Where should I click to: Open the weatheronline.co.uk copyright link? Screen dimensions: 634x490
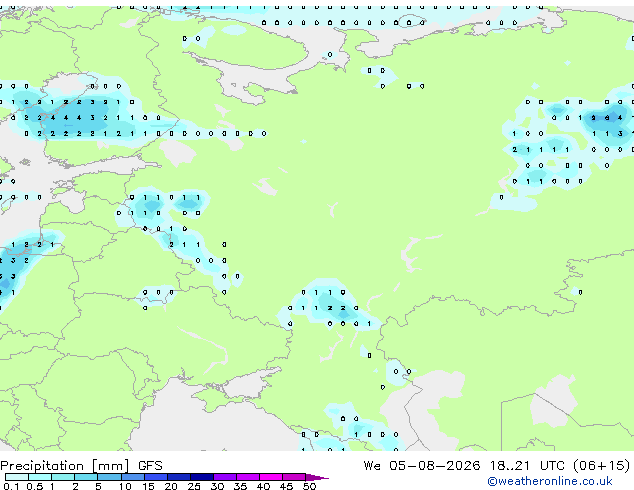click(550, 481)
